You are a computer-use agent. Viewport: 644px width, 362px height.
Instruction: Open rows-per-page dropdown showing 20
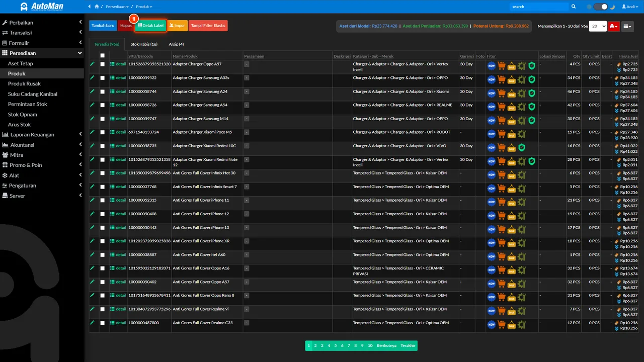click(x=598, y=26)
